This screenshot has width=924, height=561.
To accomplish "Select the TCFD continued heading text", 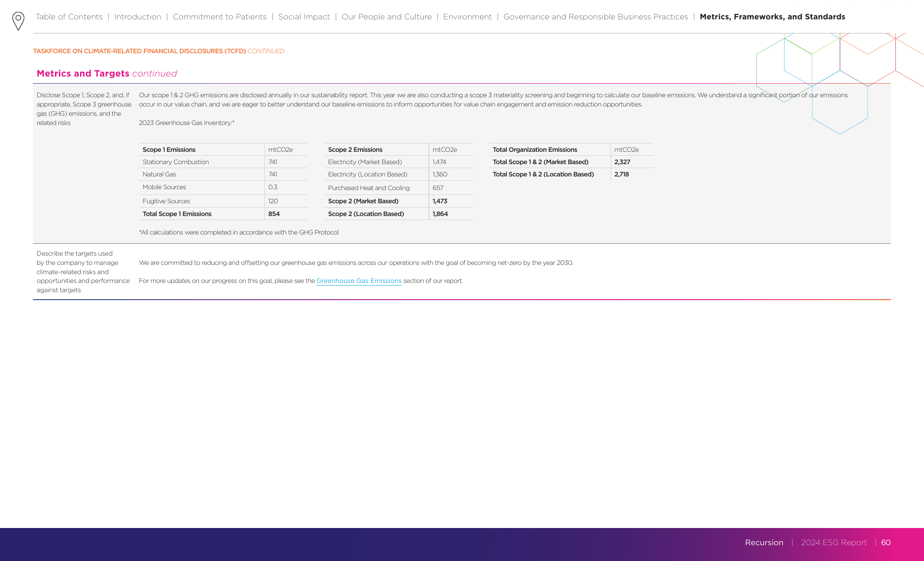I will coord(159,51).
